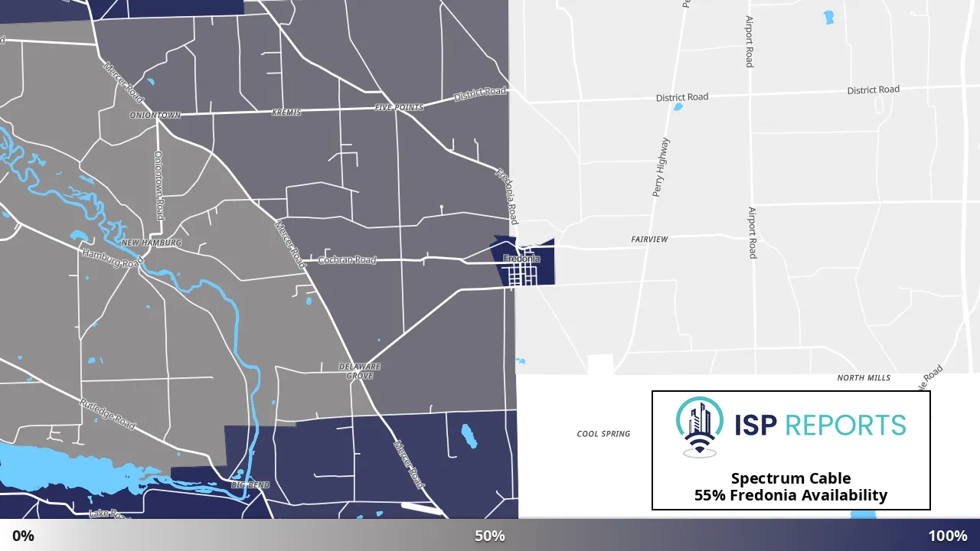The image size is (980, 551).
Task: Click the FAIRVIEW place label
Action: click(649, 240)
